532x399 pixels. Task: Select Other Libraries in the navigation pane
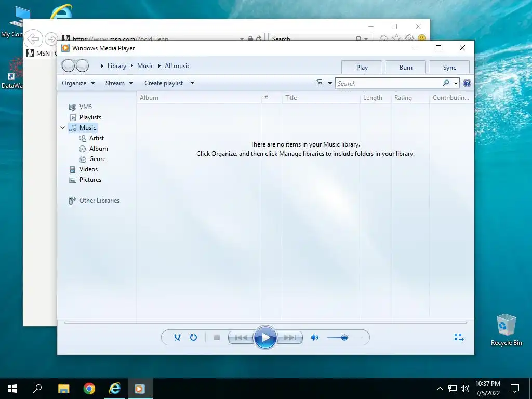tap(95, 201)
